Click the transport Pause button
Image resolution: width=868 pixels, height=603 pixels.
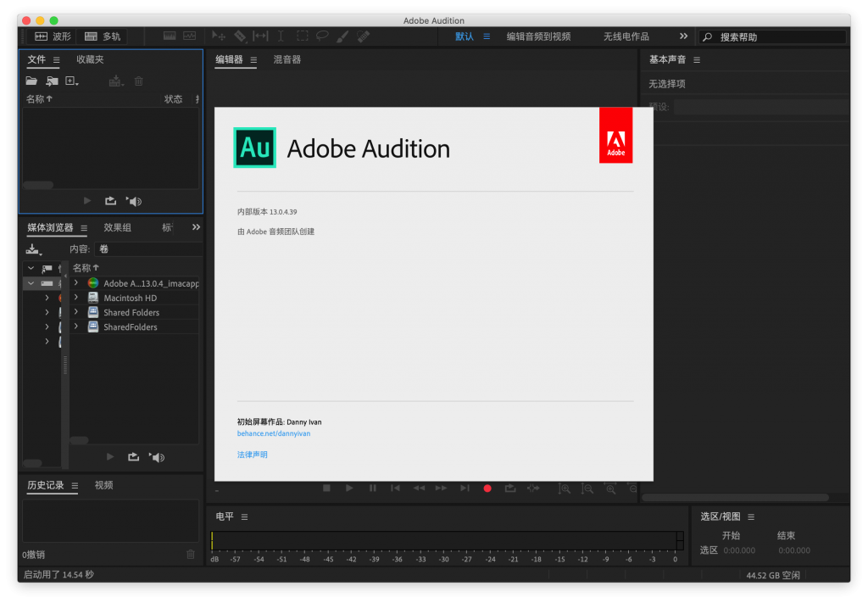(x=373, y=489)
